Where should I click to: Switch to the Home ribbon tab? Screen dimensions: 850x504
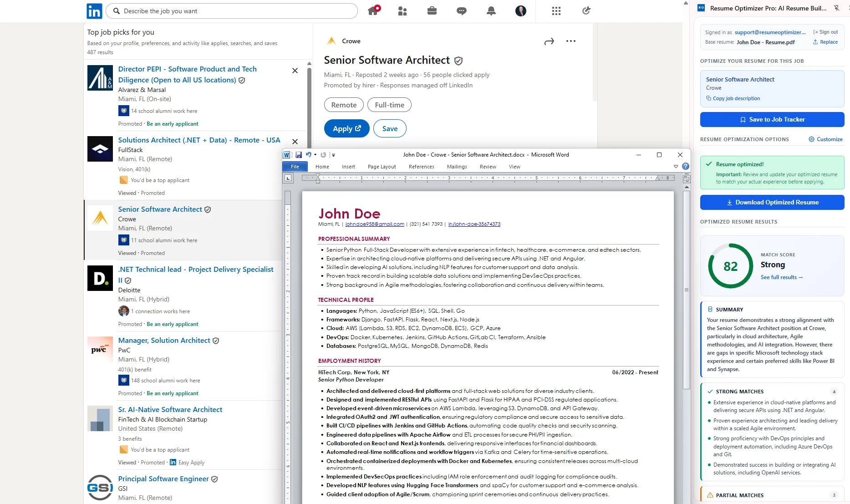point(322,167)
